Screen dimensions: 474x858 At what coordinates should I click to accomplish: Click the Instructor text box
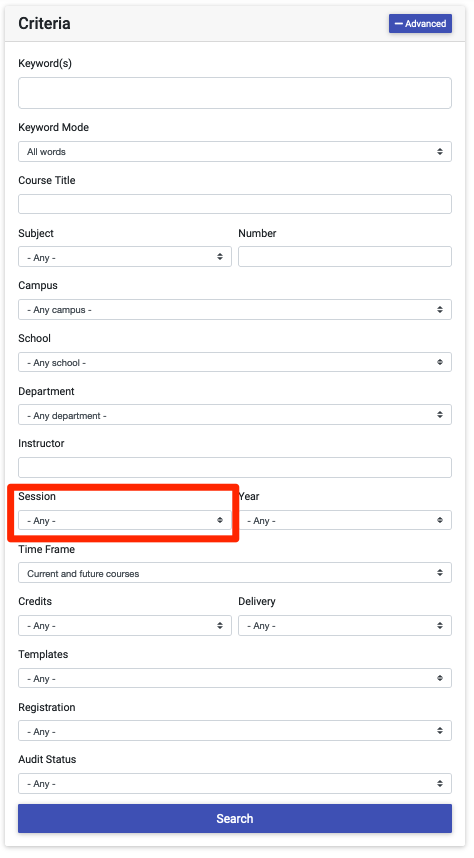(x=234, y=467)
